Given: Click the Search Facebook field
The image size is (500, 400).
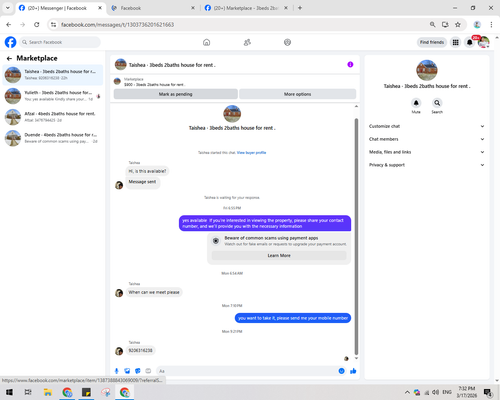Looking at the screenshot, I should [60, 42].
